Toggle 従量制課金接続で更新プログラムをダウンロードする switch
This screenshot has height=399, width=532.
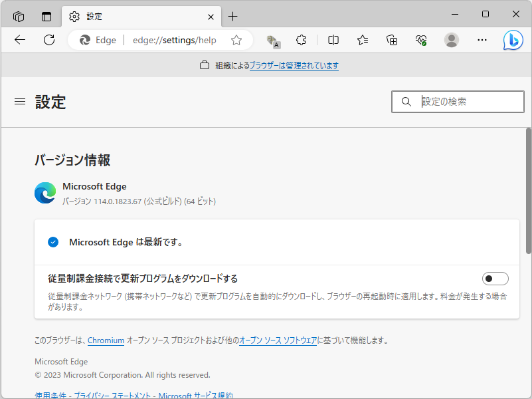tap(495, 278)
